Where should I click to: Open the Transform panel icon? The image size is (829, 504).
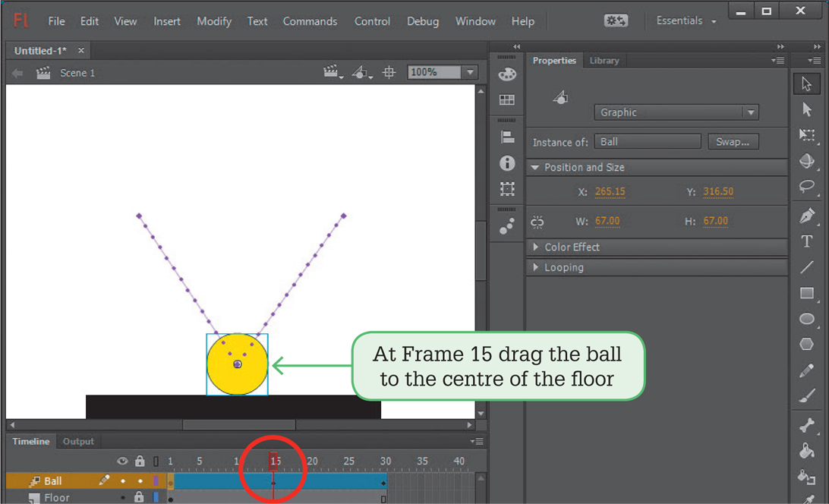coord(507,189)
